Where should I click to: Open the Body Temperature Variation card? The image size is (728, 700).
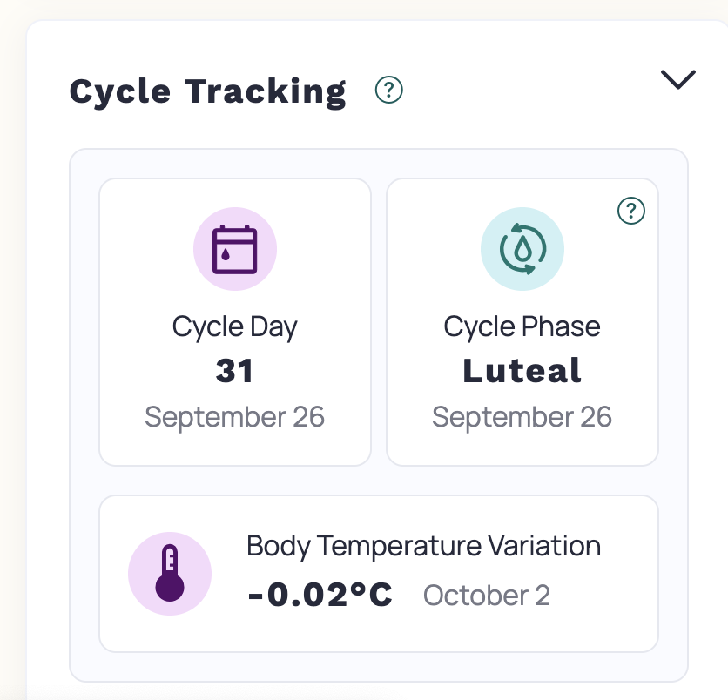379,573
